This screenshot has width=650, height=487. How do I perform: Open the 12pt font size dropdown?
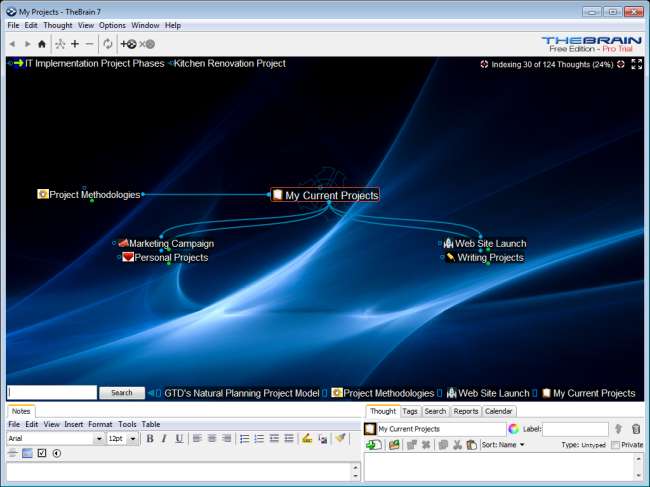[x=132, y=439]
